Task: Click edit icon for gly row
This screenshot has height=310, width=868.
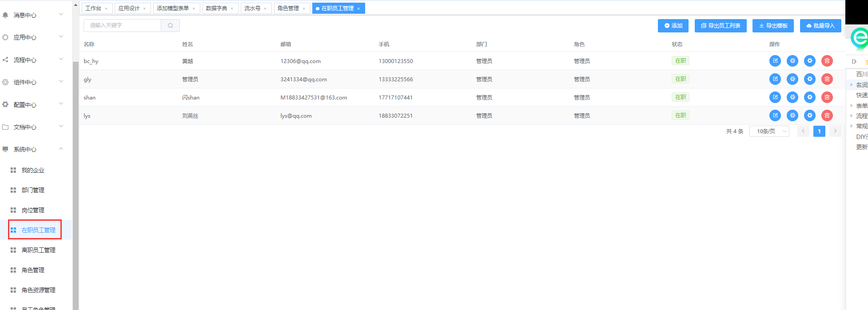Action: click(x=775, y=79)
